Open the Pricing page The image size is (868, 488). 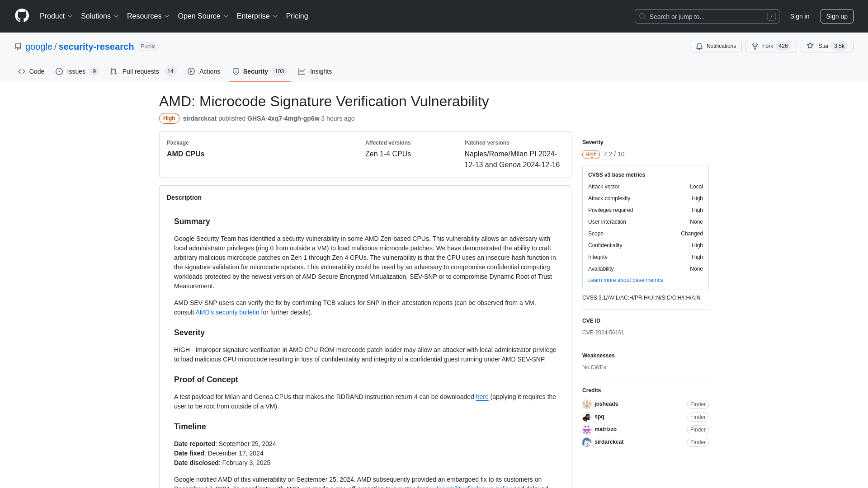coord(297,16)
